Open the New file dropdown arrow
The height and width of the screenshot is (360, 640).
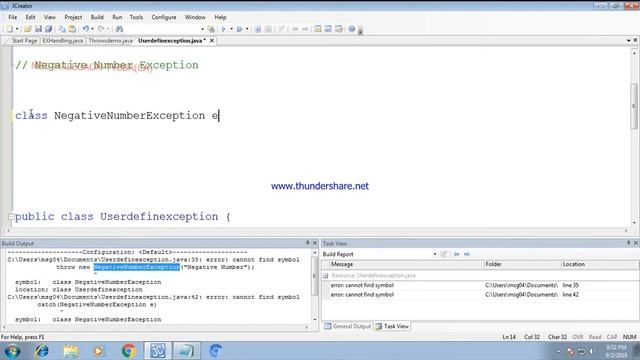click(17, 29)
